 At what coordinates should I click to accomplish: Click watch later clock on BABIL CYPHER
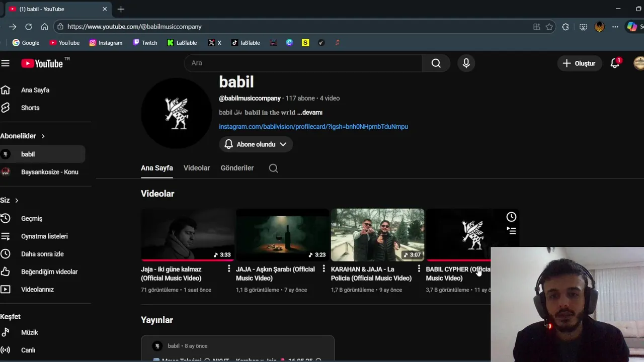pos(511,217)
